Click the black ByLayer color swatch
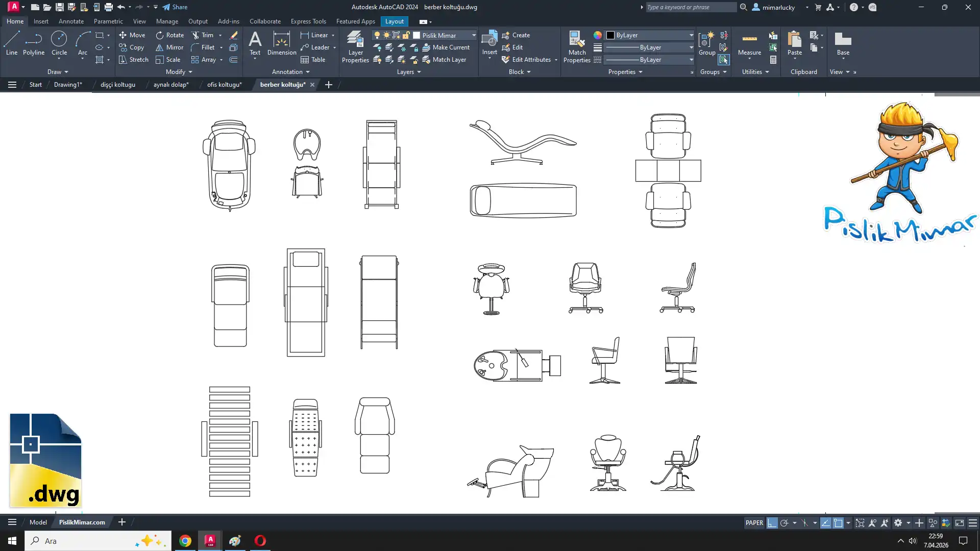The height and width of the screenshot is (551, 980). tap(610, 35)
